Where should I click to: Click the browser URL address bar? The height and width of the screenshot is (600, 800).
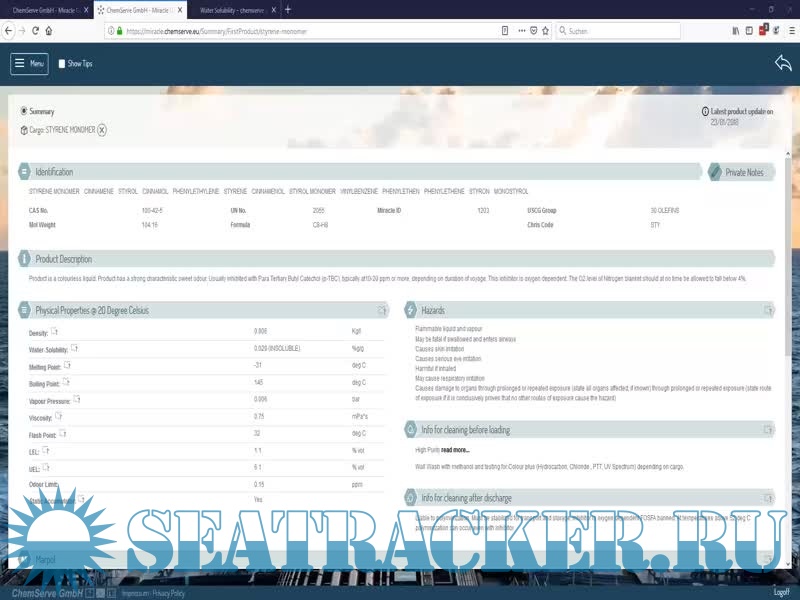310,31
